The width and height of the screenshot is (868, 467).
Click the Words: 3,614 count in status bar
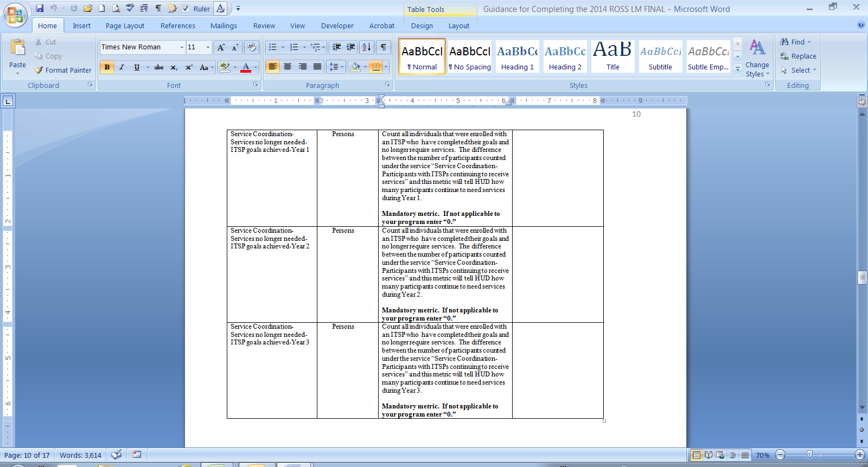click(x=80, y=455)
